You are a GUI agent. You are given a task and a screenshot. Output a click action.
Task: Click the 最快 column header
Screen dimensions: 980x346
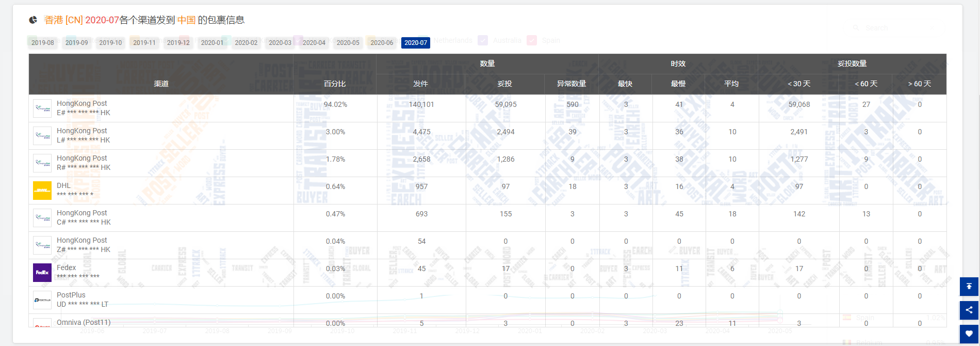(x=625, y=84)
